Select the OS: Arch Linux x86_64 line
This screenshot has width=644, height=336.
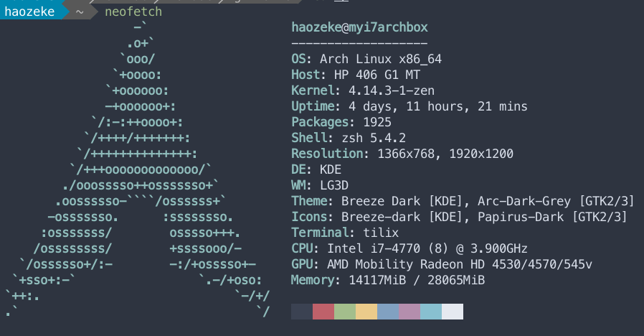pos(366,59)
